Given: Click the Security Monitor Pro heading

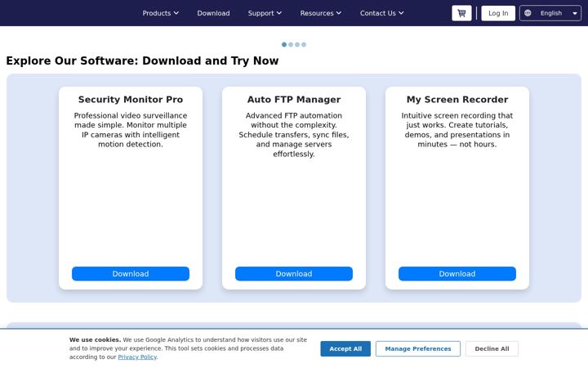Looking at the screenshot, I should (131, 100).
